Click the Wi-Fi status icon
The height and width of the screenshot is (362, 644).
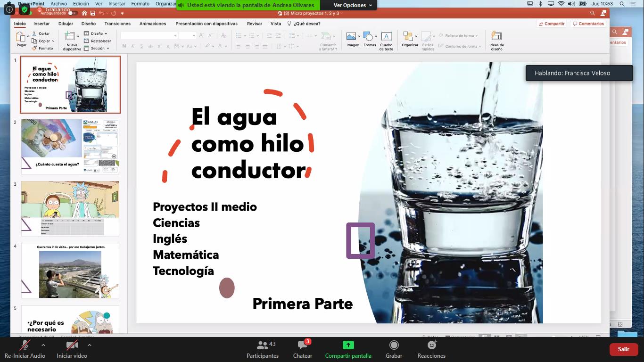point(561,4)
